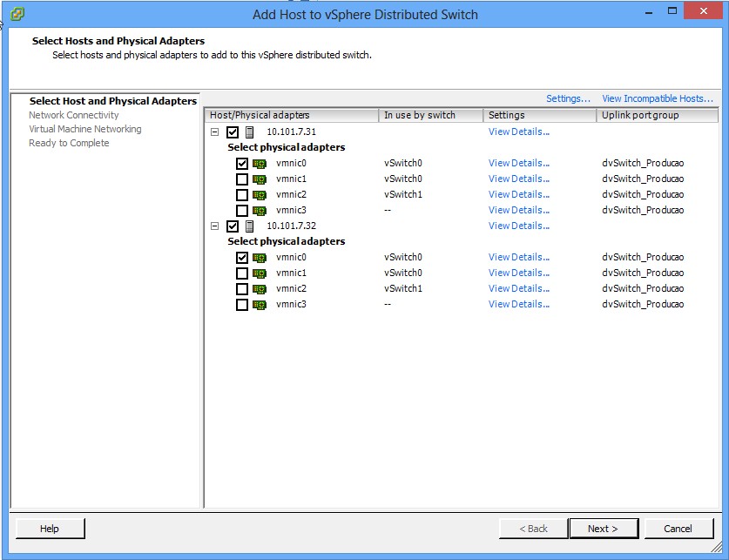Viewport: 729px width, 560px height.
Task: Click the vmnic2 adapter icon under host 10.101.7.32
Action: [x=260, y=289]
